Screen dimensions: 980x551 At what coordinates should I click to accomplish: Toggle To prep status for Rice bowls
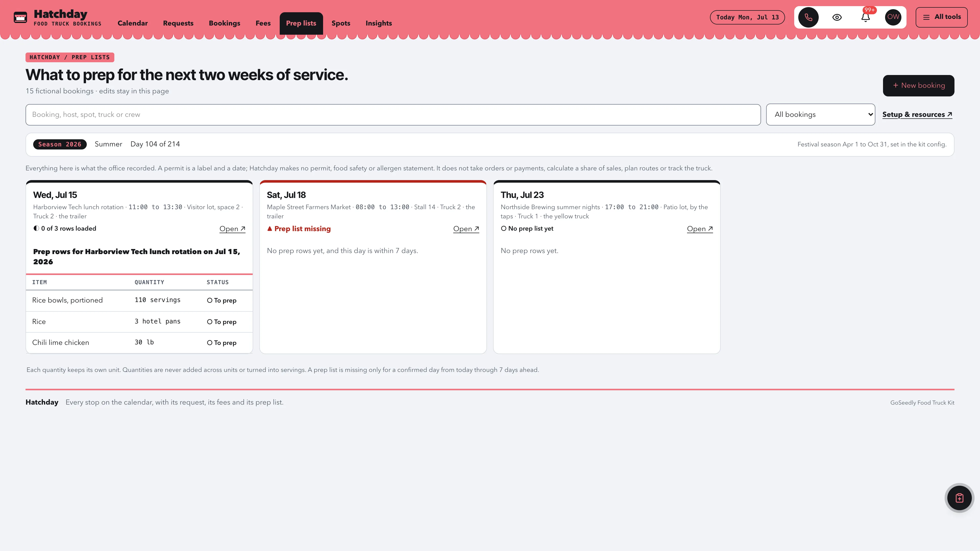pyautogui.click(x=222, y=300)
